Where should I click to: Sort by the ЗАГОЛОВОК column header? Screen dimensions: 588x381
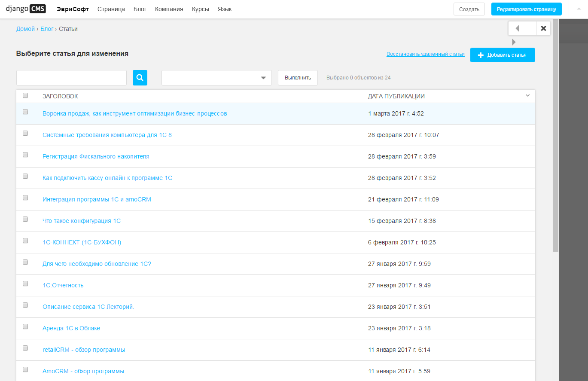click(60, 96)
